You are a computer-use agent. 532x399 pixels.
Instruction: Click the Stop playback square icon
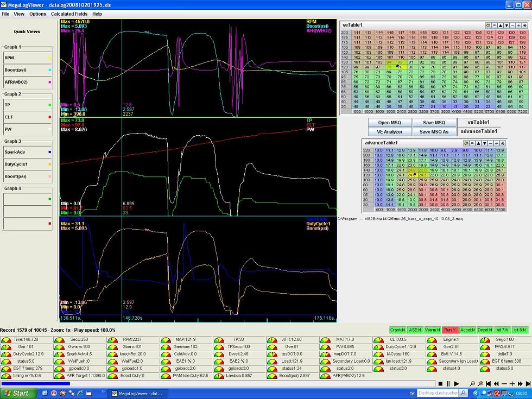pyautogui.click(x=441, y=384)
